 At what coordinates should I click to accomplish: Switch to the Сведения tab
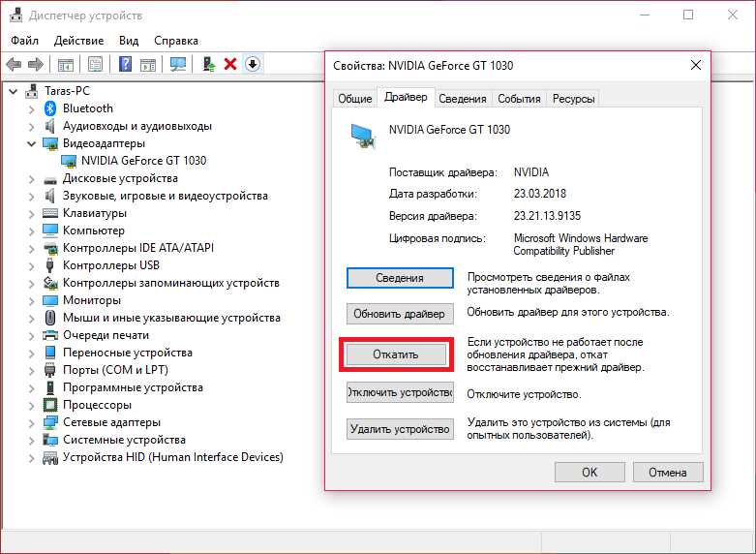tap(463, 99)
